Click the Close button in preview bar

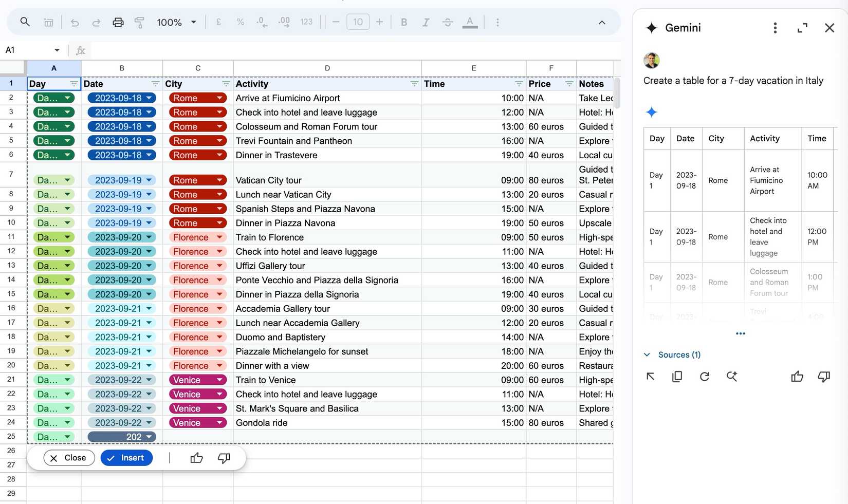pos(69,458)
